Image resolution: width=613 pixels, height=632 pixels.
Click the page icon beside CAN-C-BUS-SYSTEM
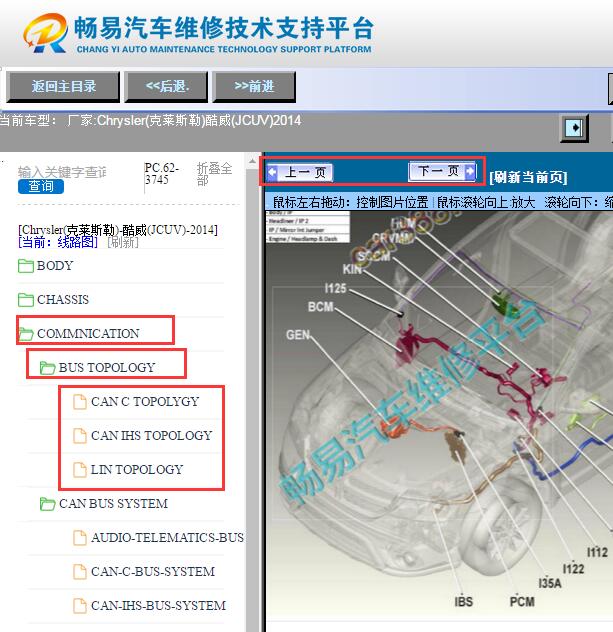point(80,572)
